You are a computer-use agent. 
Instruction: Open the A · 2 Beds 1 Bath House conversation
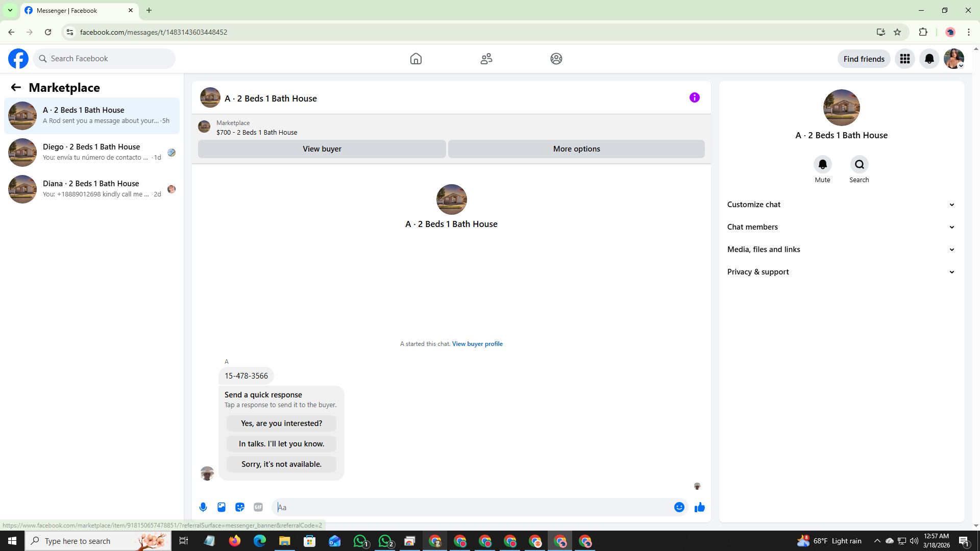(x=92, y=116)
